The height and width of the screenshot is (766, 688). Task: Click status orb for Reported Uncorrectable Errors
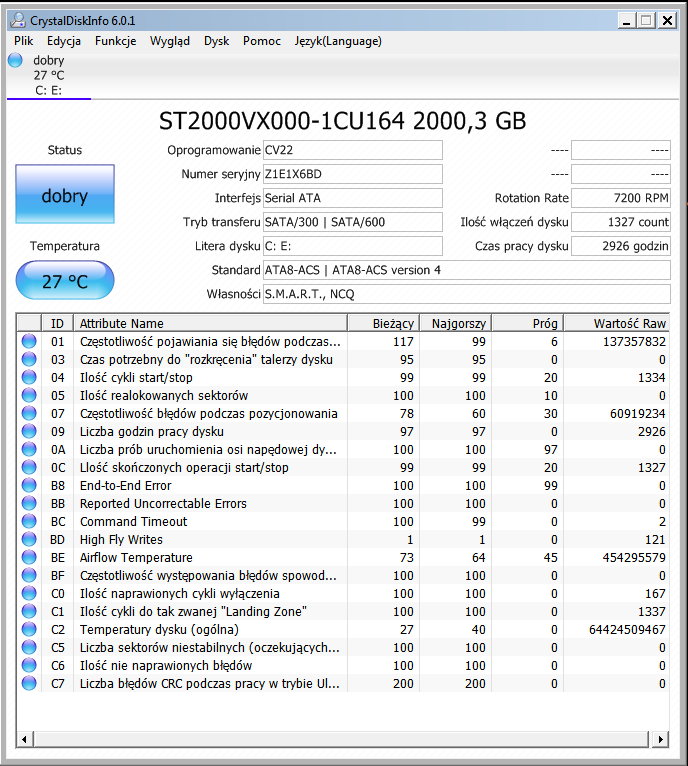(29, 503)
